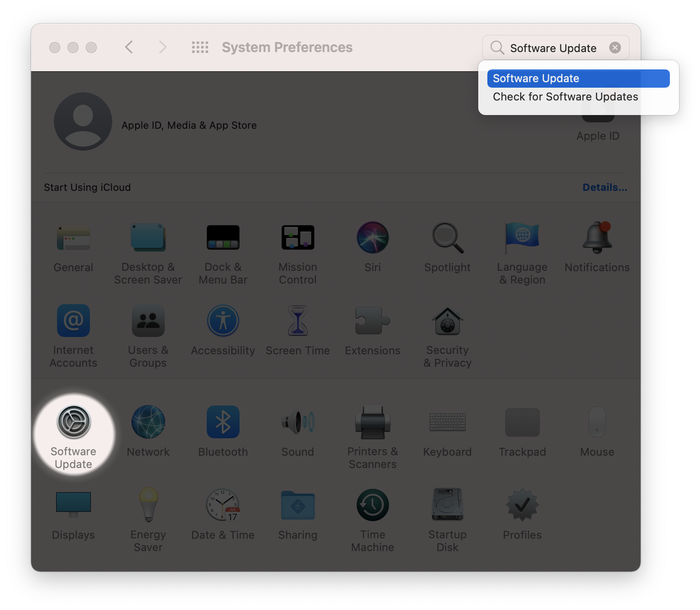Open Startup Disk preferences

click(x=447, y=521)
